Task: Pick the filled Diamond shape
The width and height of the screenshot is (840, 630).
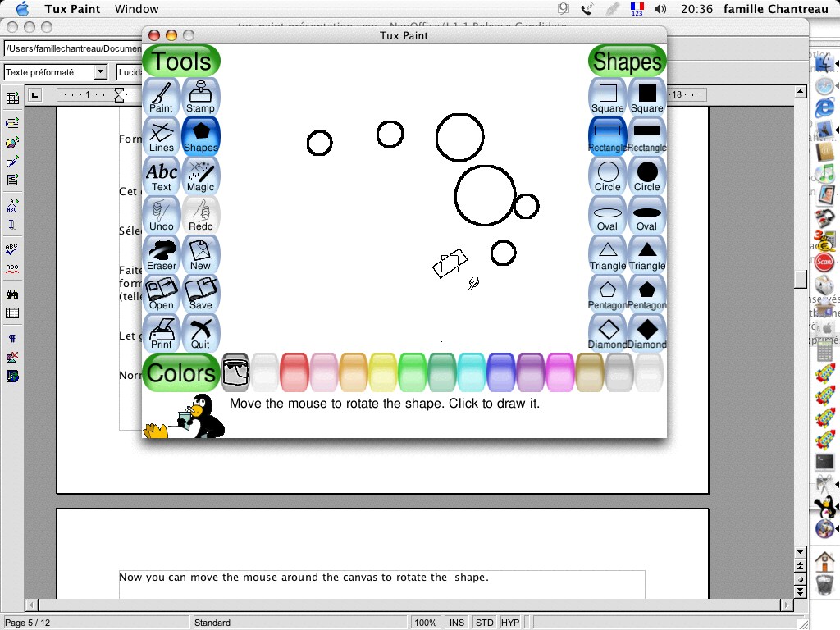Action: [647, 333]
